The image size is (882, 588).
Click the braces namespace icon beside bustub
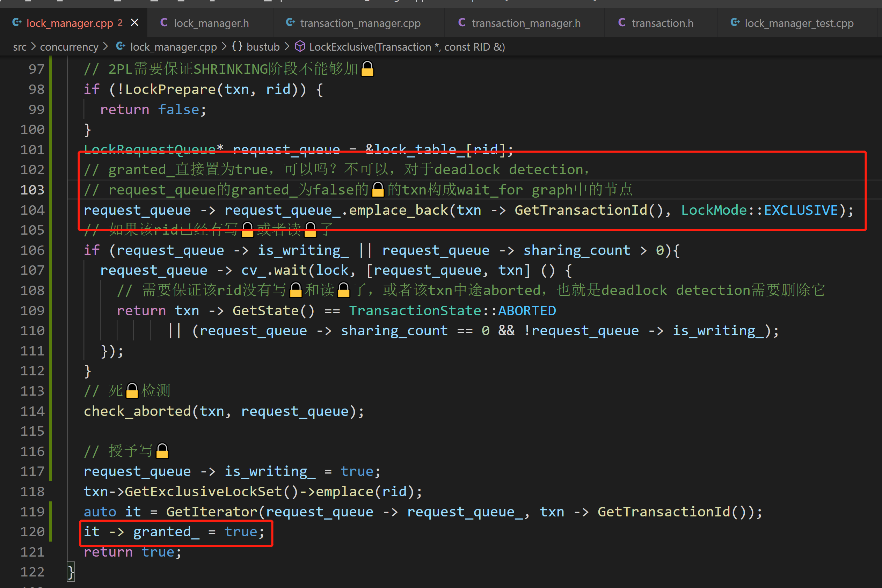[x=237, y=46]
